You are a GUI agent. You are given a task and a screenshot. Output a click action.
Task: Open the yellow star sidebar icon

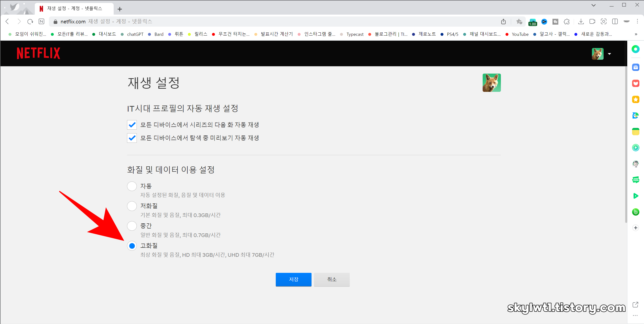[635, 99]
